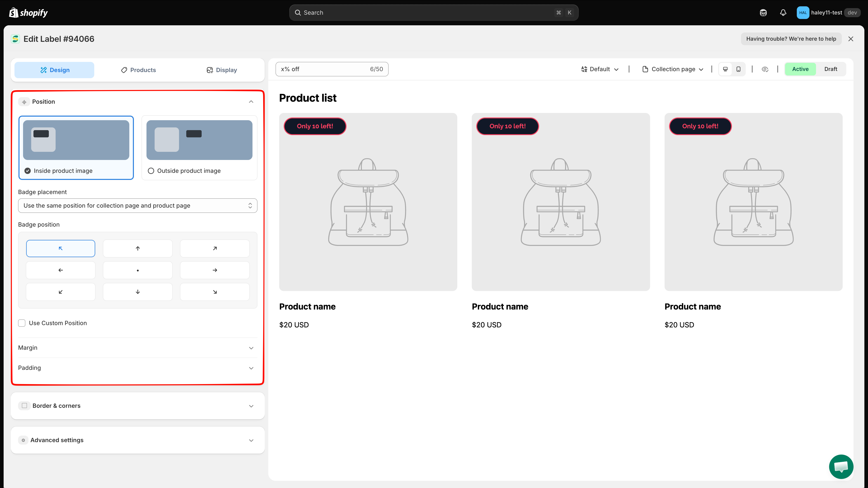The image size is (868, 488).
Task: Click the label app logo beside Edit Label
Action: pyautogui.click(x=16, y=39)
